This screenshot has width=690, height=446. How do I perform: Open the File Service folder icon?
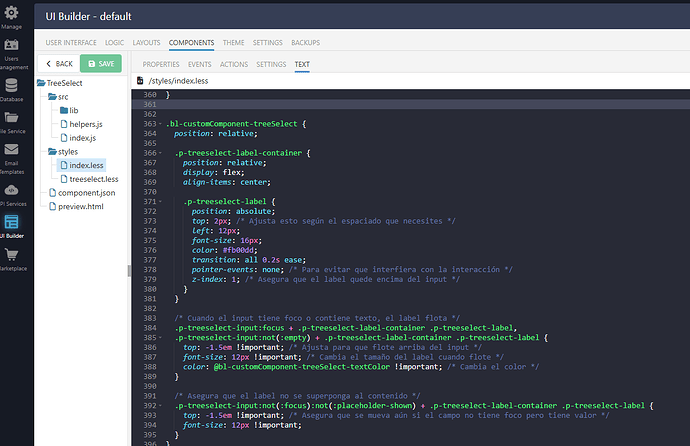(11, 117)
